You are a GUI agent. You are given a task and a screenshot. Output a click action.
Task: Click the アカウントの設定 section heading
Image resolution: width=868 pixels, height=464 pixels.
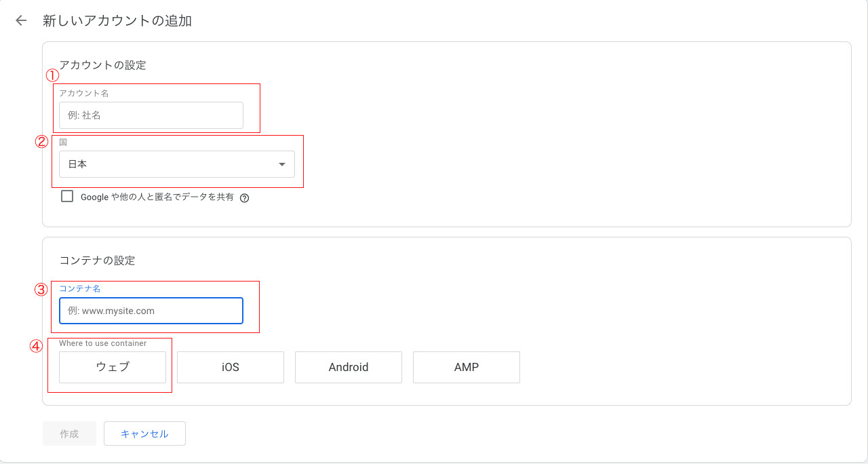tap(102, 65)
